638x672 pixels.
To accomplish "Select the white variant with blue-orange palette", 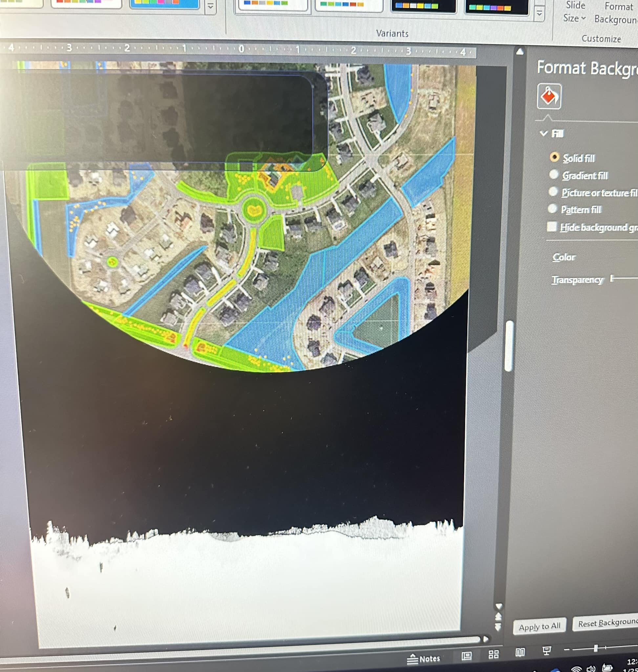I will pyautogui.click(x=272, y=5).
